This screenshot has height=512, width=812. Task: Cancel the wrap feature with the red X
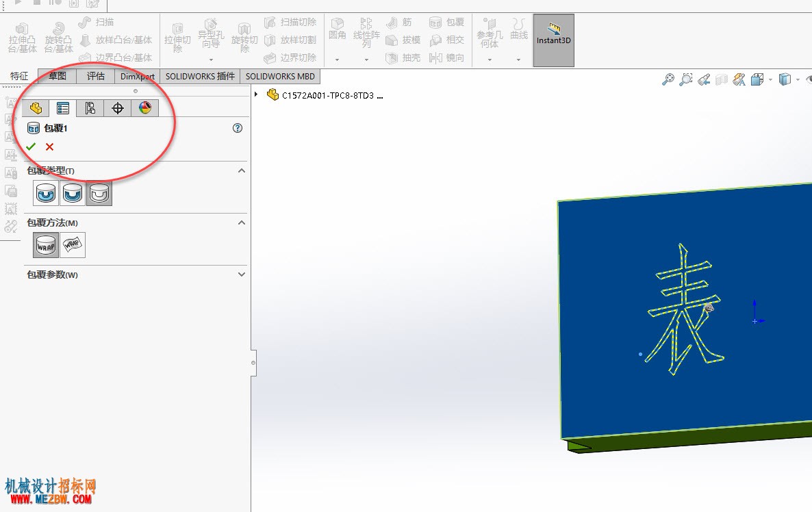point(50,146)
